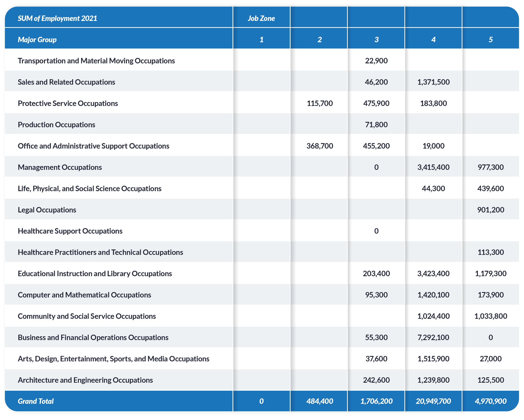Click the value 1,371,500 in Sales row
524x420 pixels.
tap(433, 82)
